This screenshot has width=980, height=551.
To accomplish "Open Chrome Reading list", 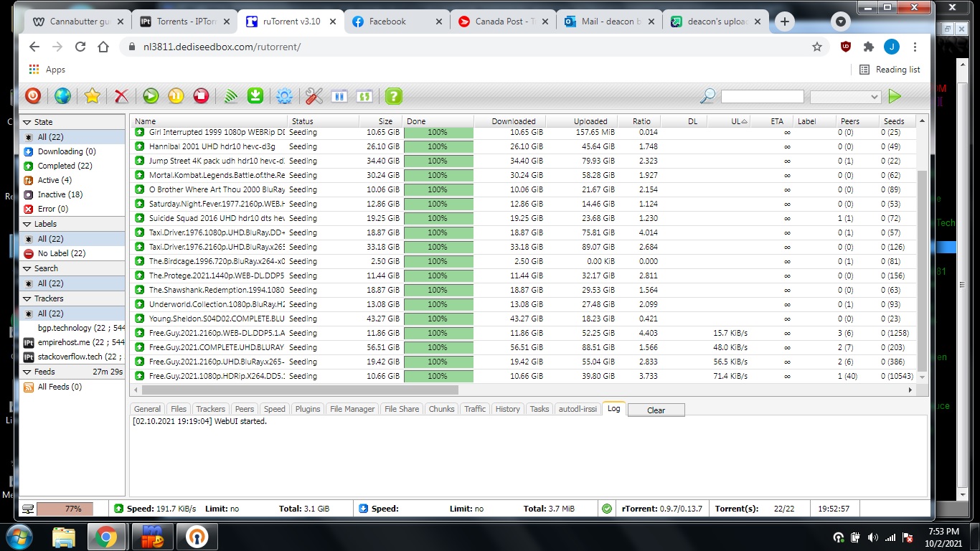I will coord(890,70).
